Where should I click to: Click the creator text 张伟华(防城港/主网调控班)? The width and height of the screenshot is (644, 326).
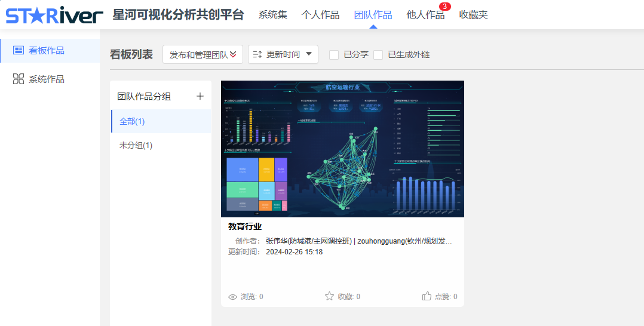point(309,241)
